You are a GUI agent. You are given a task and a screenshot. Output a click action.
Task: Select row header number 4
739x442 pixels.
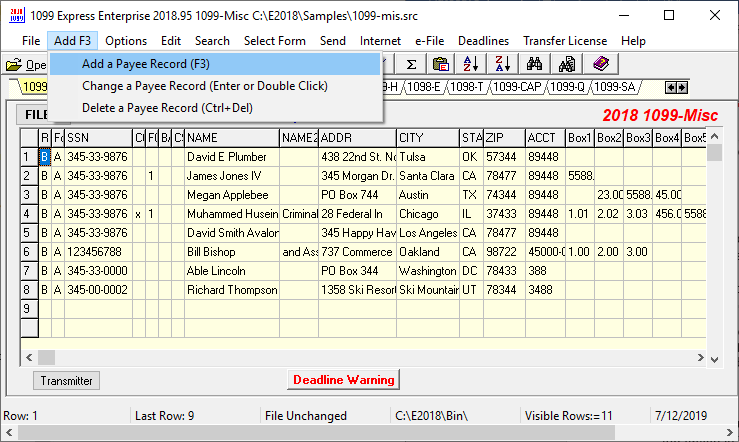point(29,214)
